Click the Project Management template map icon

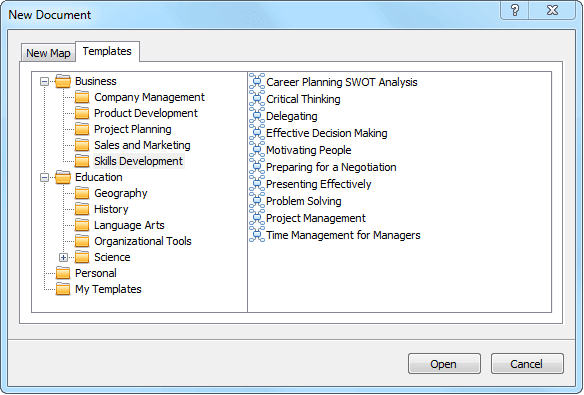pos(257,218)
